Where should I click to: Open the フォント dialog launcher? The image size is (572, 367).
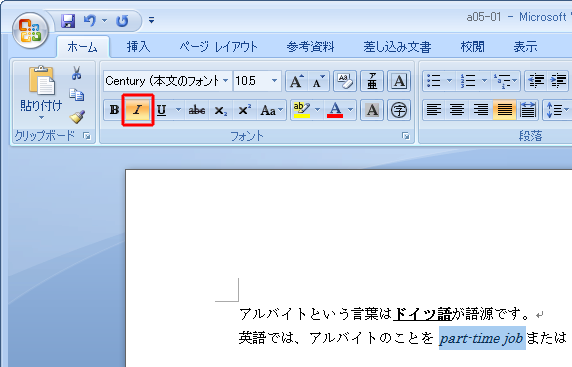[x=406, y=136]
